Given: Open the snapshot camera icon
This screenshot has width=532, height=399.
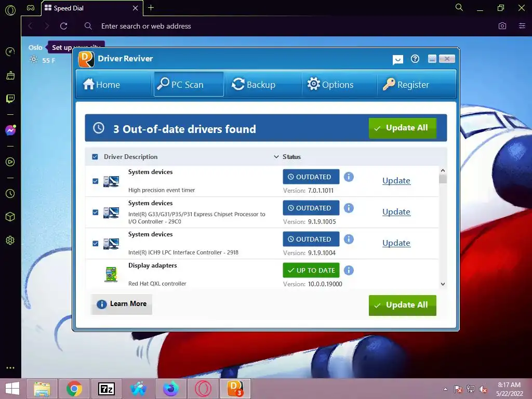Looking at the screenshot, I should coord(502,26).
